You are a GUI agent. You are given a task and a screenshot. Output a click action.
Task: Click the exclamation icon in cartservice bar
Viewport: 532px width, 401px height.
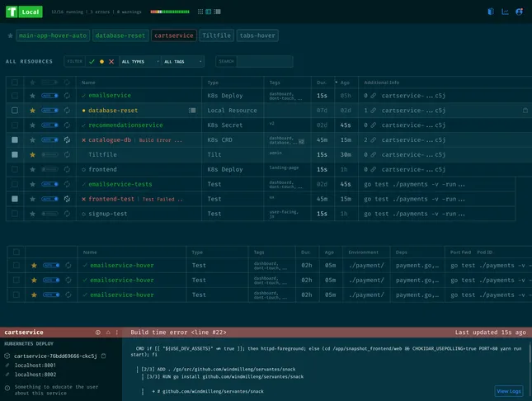tap(117, 333)
